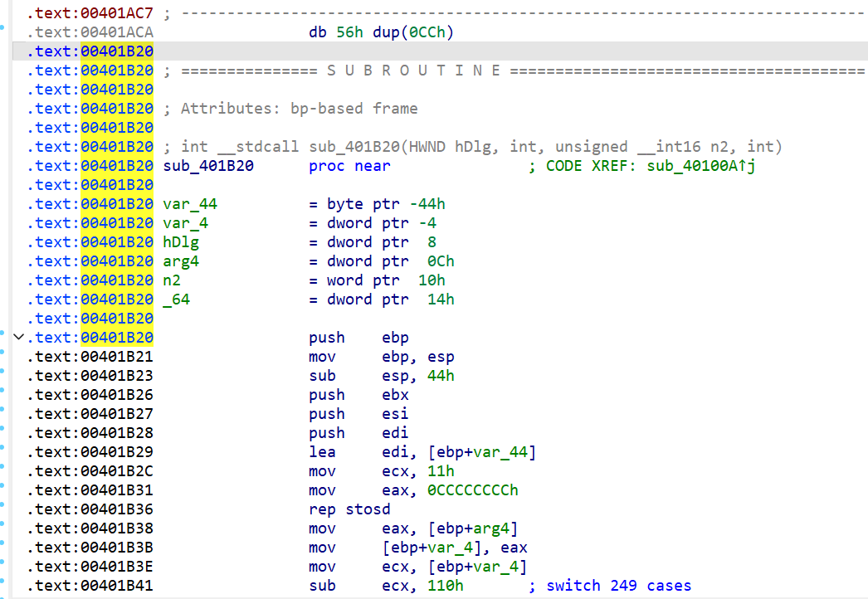Select the hDlg argument definition
This screenshot has height=599, width=868.
(181, 242)
